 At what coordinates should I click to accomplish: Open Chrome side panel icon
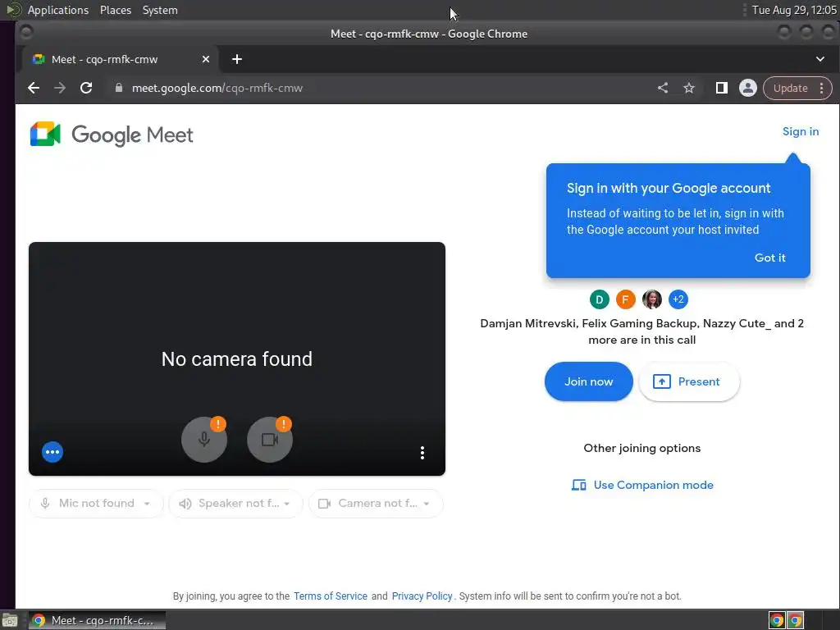(x=722, y=88)
